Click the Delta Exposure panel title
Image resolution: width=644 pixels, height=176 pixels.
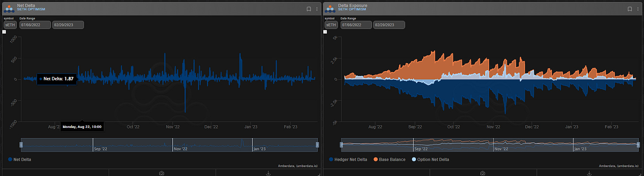pos(353,5)
